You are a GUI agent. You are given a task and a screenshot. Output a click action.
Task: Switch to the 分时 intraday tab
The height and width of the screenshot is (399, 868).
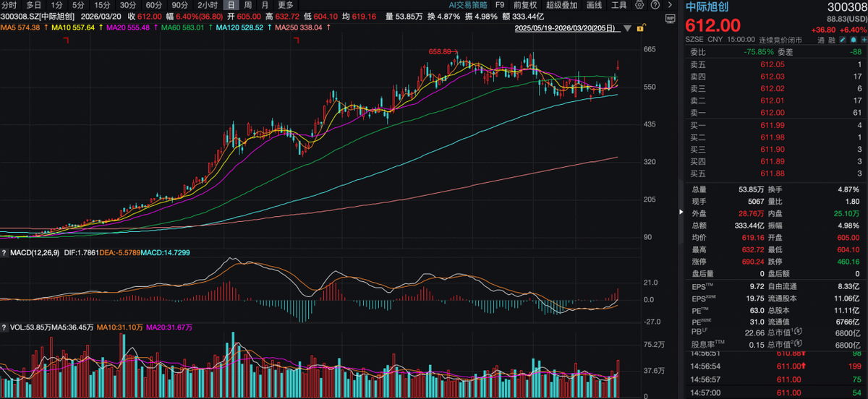(9, 4)
